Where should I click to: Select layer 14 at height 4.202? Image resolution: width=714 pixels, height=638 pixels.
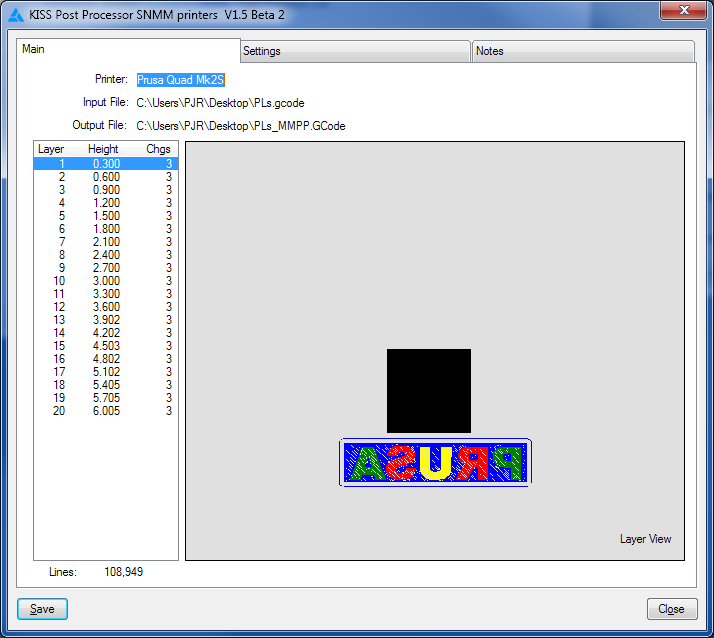[x=106, y=332]
